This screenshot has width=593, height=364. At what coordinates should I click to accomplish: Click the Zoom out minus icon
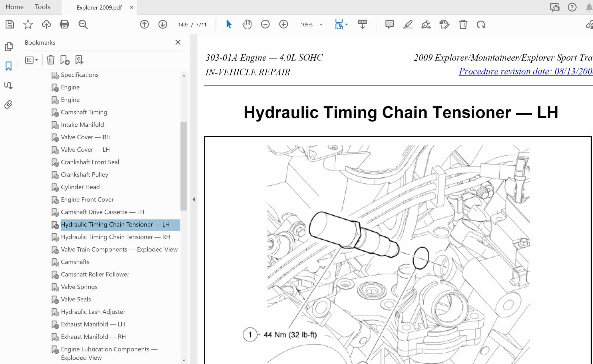click(x=265, y=25)
